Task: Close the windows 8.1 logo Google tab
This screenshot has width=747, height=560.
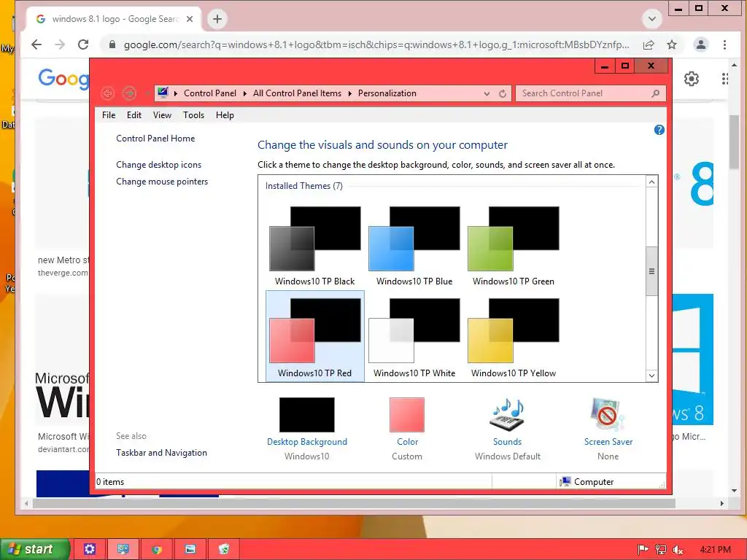Action: click(x=190, y=19)
